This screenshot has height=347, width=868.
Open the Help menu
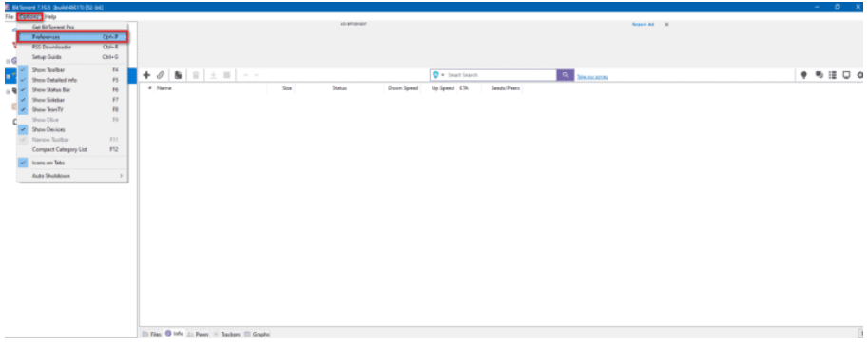pyautogui.click(x=50, y=16)
